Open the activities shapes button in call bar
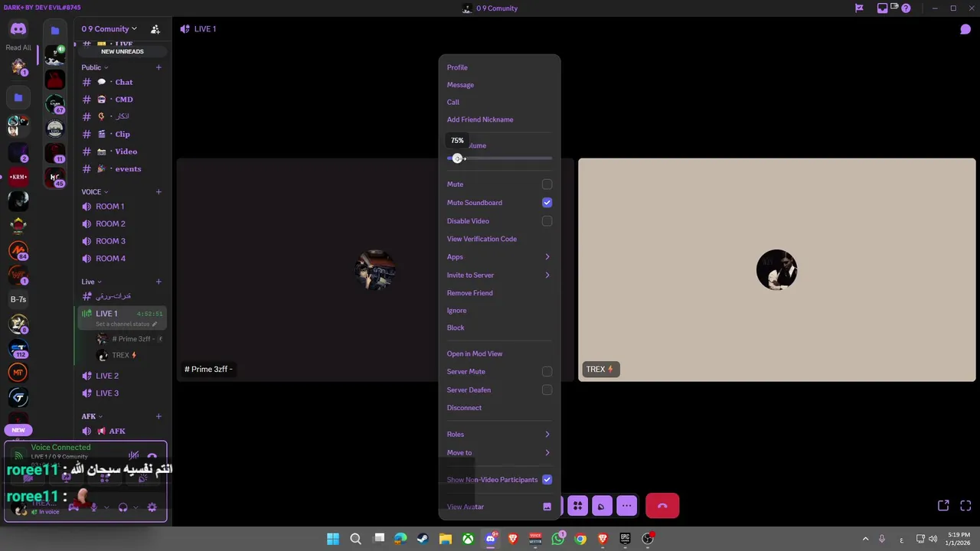 tap(577, 506)
